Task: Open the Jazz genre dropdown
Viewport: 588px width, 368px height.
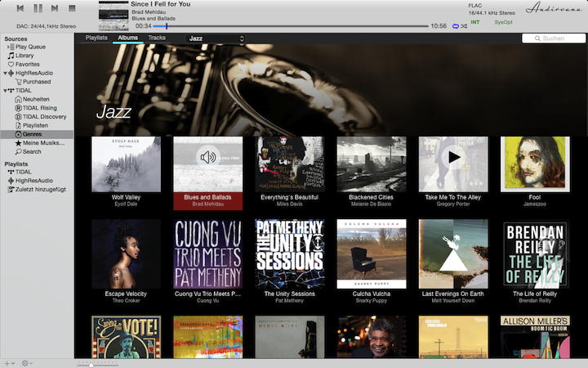Action: [216, 38]
